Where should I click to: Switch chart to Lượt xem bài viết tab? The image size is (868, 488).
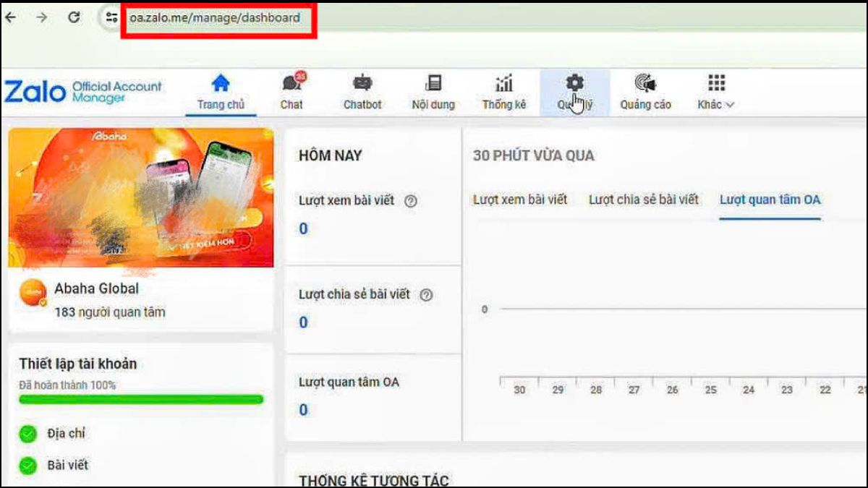point(520,200)
